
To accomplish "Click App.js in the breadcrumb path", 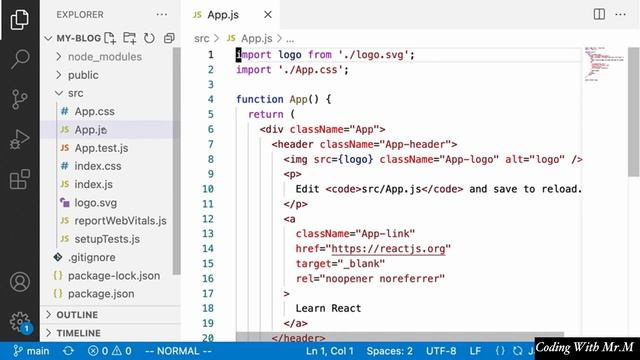I will point(256,38).
